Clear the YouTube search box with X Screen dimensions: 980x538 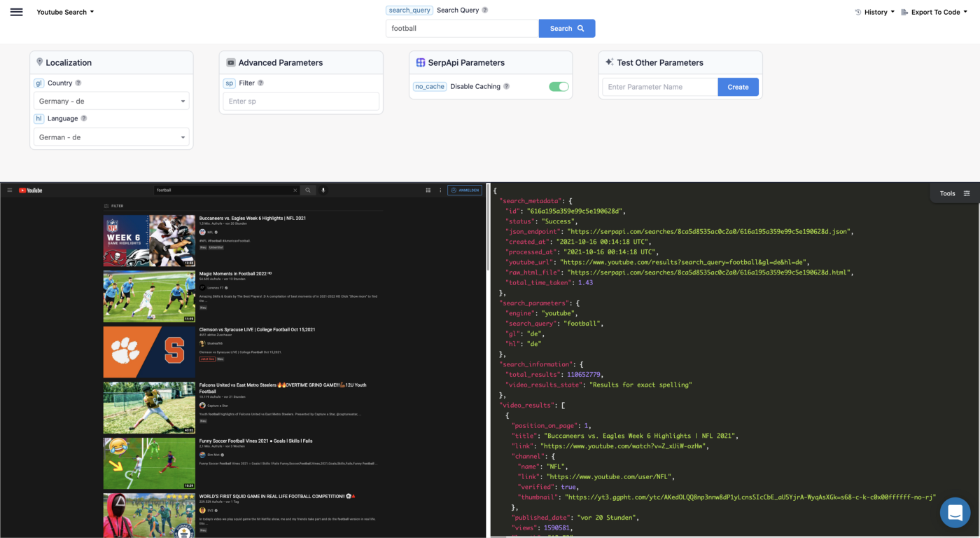click(295, 190)
